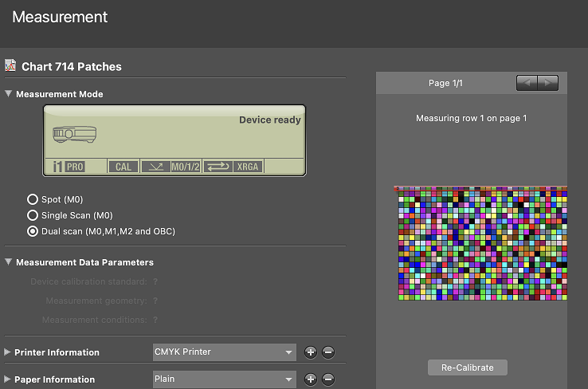
Task: Click the M0/1/2 measurement mode indicator
Action: [185, 167]
